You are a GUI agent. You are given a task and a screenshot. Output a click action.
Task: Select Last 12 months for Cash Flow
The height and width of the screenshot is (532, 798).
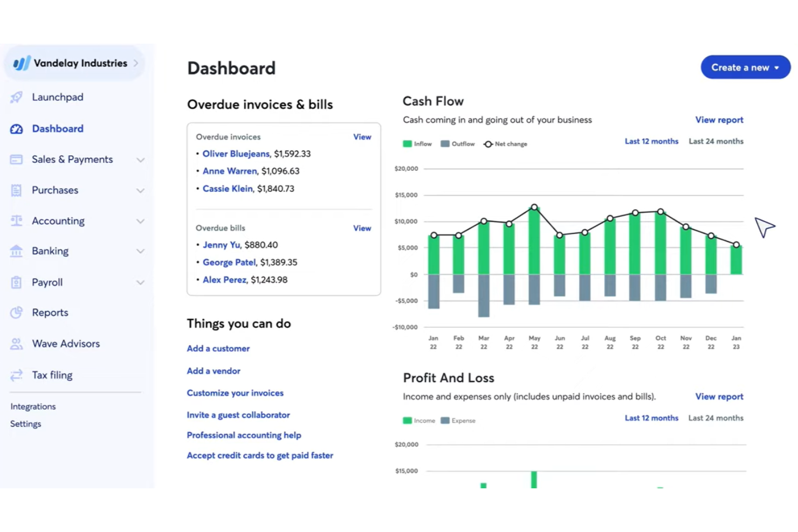tap(651, 141)
